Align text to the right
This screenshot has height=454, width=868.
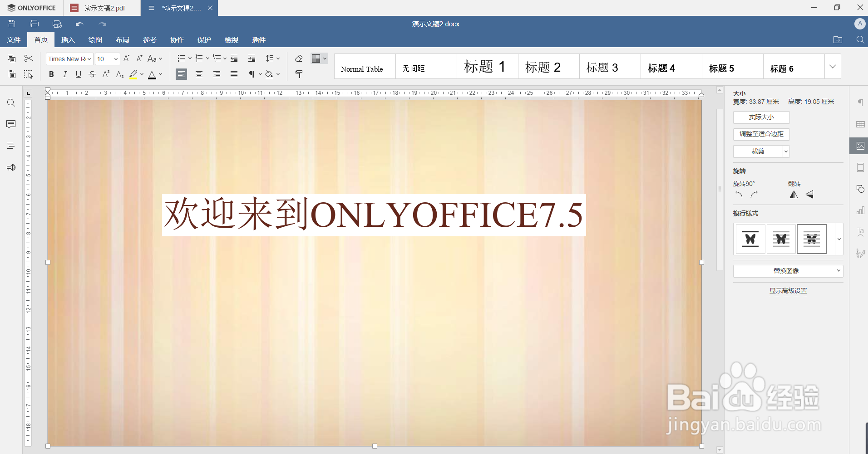tap(217, 74)
